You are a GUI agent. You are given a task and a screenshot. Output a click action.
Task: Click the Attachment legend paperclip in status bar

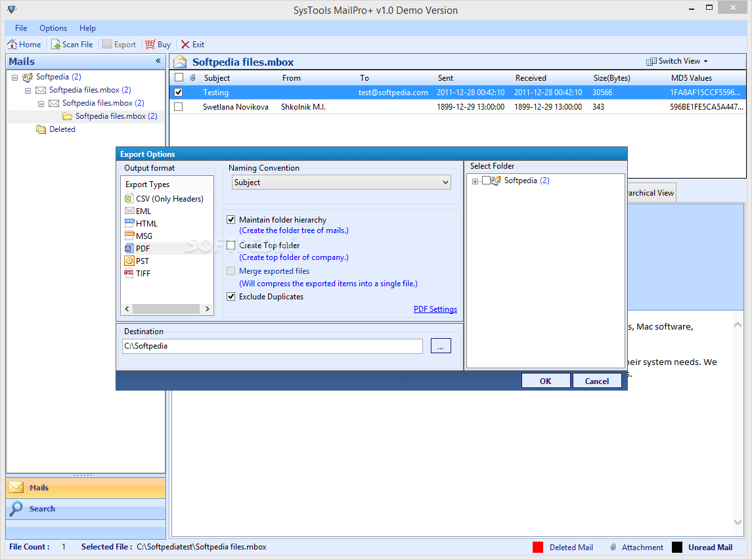[613, 547]
